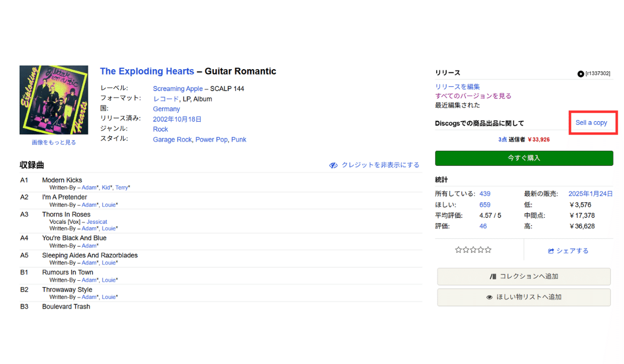Open Jessicat's vocals credit on Thorns In Roses
Image resolution: width=624 pixels, height=364 pixels.
click(x=97, y=222)
